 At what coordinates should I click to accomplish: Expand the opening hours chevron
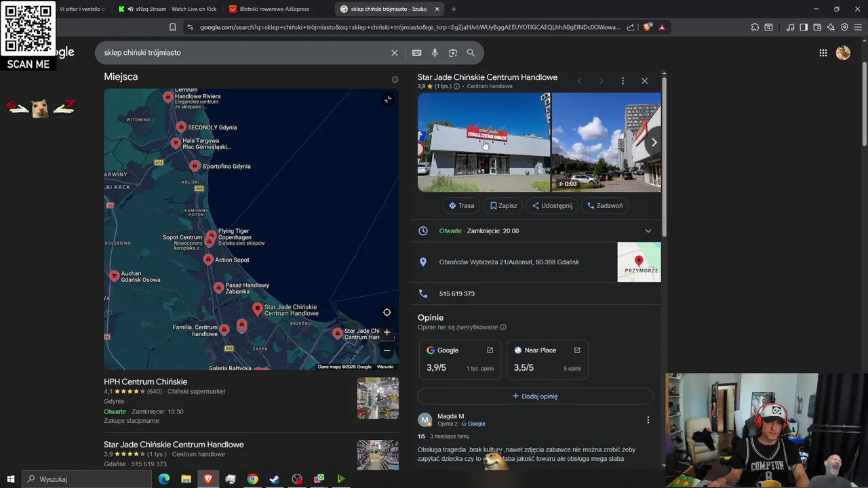(648, 231)
